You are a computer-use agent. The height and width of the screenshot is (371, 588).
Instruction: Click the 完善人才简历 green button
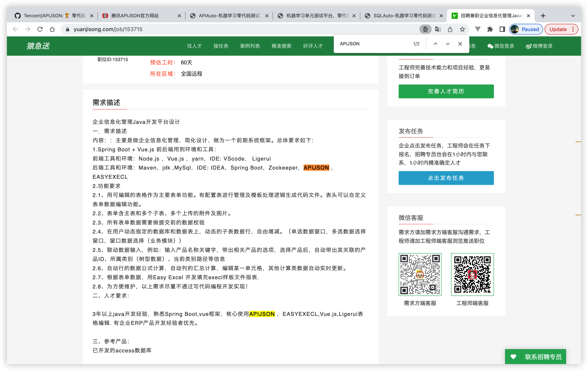[x=446, y=91]
